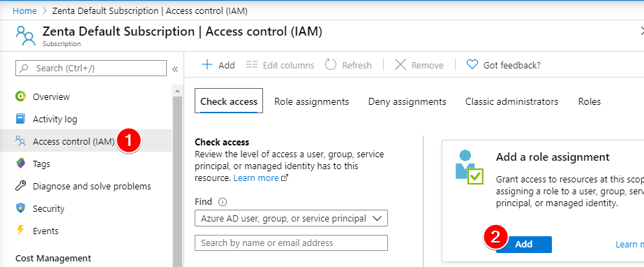644x267 pixels.
Task: Click Learn more in role assignment card
Action: 629,245
